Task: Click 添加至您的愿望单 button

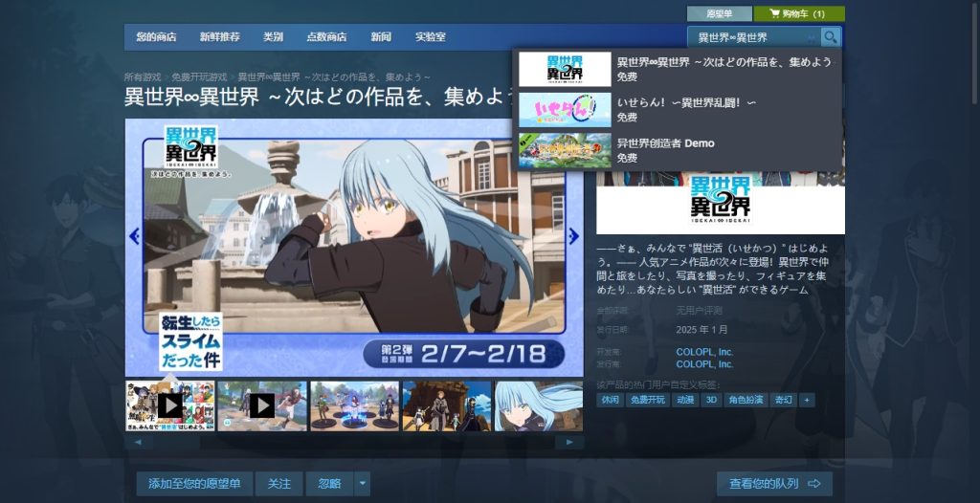Action: pos(194,484)
